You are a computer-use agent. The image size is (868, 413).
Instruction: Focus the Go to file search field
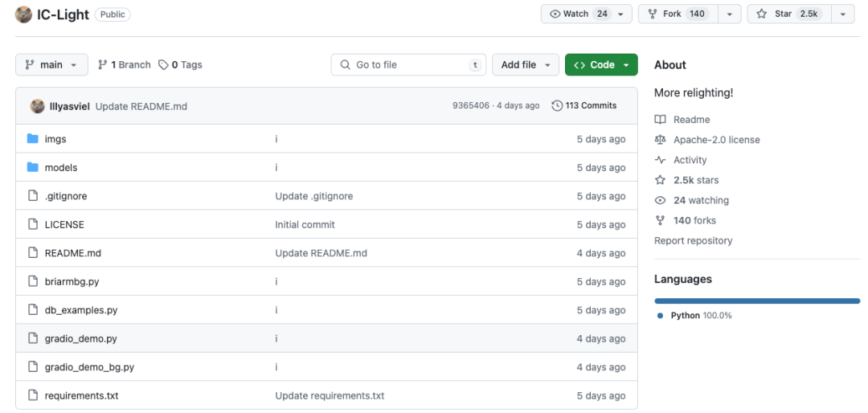408,65
